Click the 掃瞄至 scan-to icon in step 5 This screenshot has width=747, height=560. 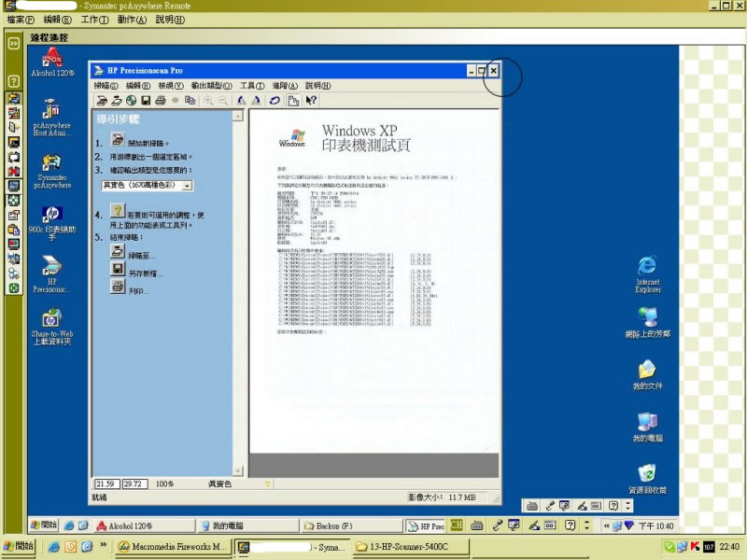pos(118,251)
